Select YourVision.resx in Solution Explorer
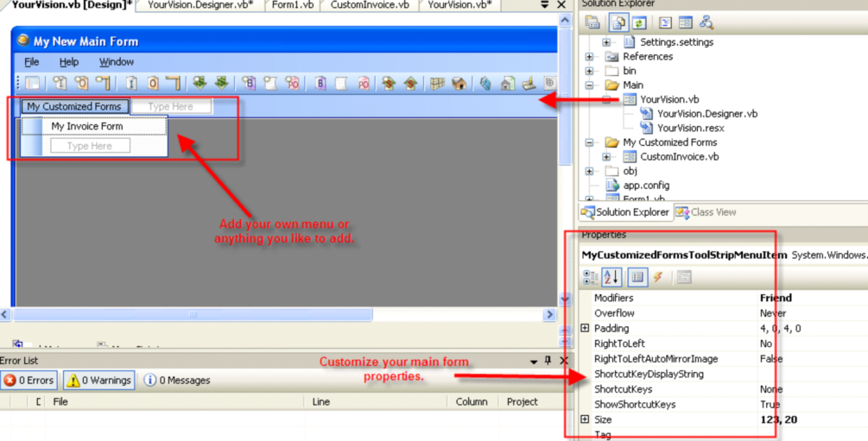868x441 pixels. [690, 129]
